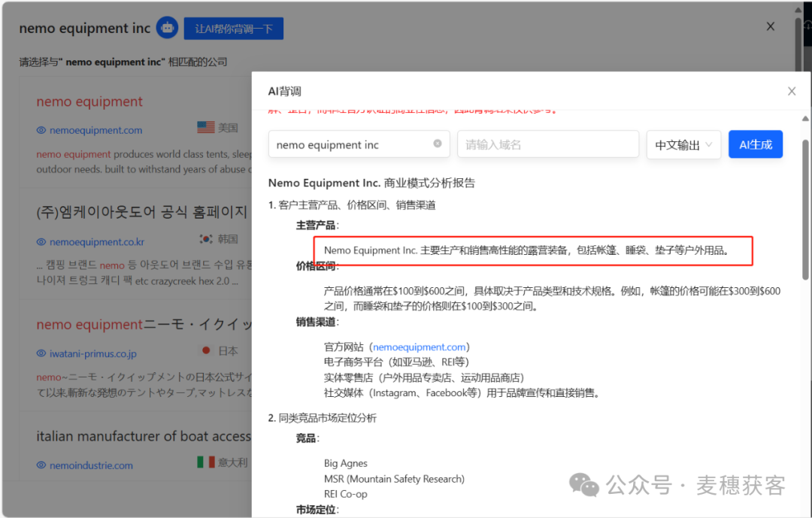Open the 中文输出 language dropdown
The width and height of the screenshot is (812, 518).
pos(683,144)
